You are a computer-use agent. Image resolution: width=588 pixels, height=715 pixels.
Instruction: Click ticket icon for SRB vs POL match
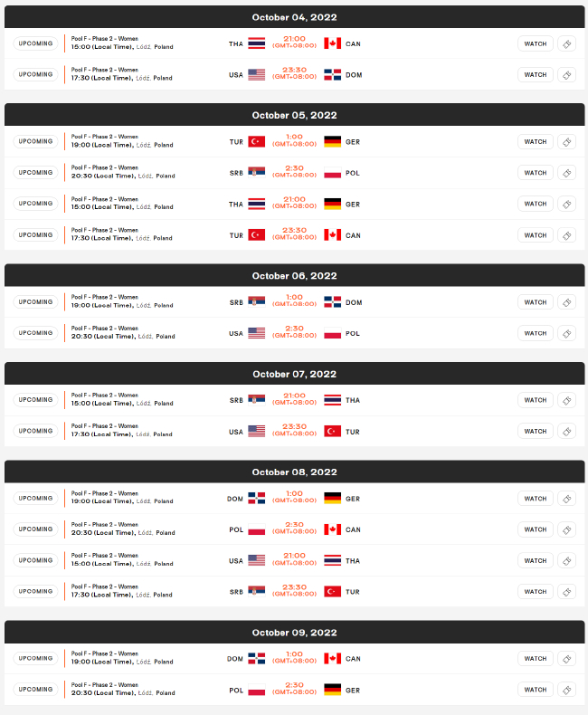coord(566,173)
